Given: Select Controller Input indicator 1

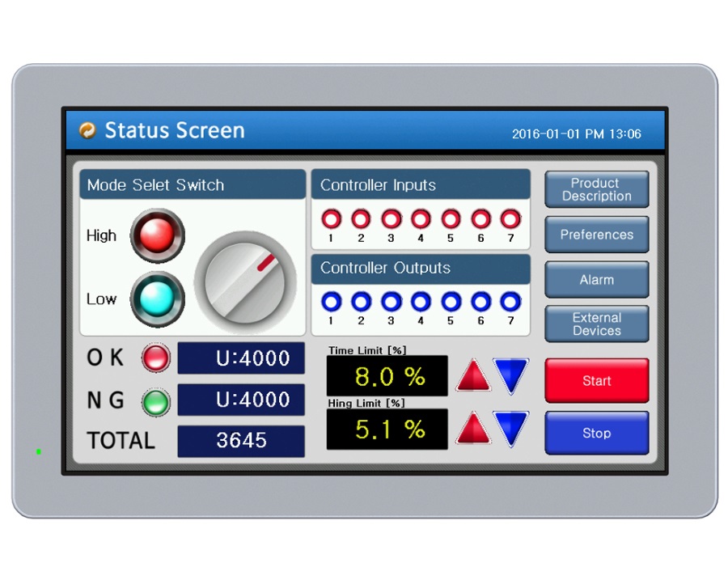Looking at the screenshot, I should pyautogui.click(x=331, y=218).
